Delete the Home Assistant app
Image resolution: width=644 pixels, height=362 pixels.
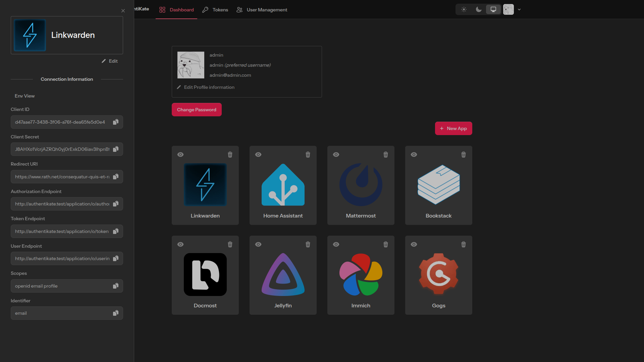coord(308,155)
